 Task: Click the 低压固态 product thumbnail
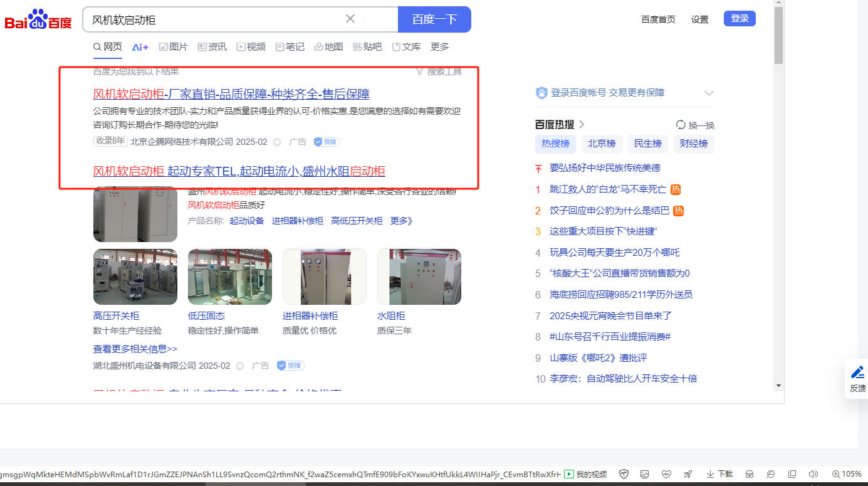coord(230,277)
